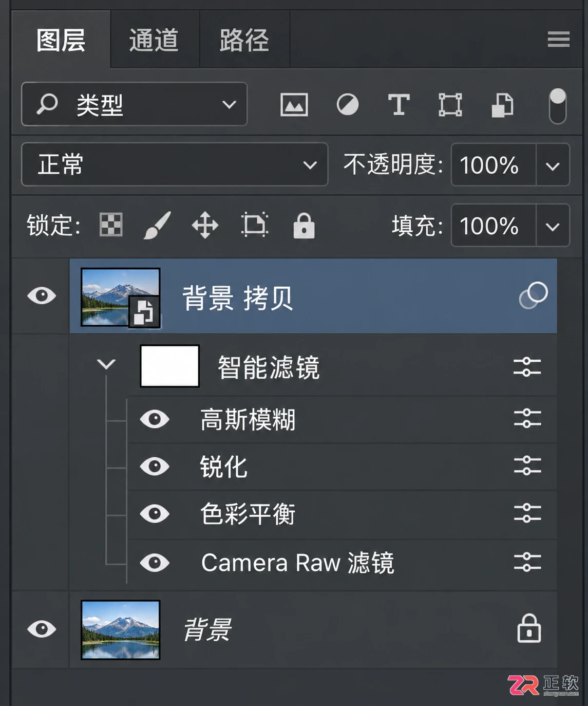
Task: Open the 类型 filter type dropdown
Action: 134,104
